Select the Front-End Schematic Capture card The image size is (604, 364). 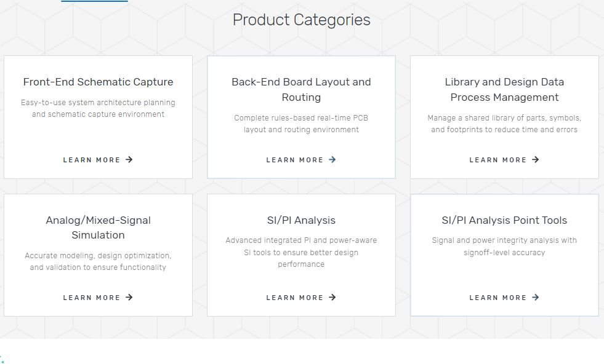(x=98, y=117)
